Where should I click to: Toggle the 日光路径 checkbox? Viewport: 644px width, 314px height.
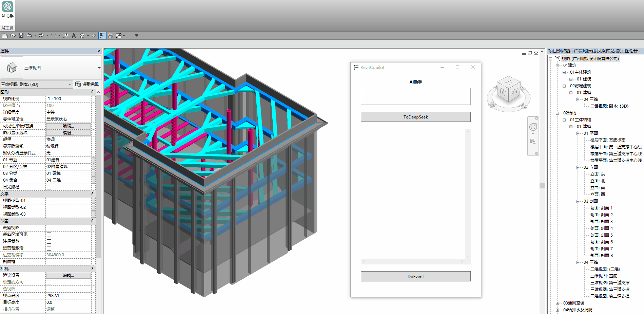coord(49,187)
